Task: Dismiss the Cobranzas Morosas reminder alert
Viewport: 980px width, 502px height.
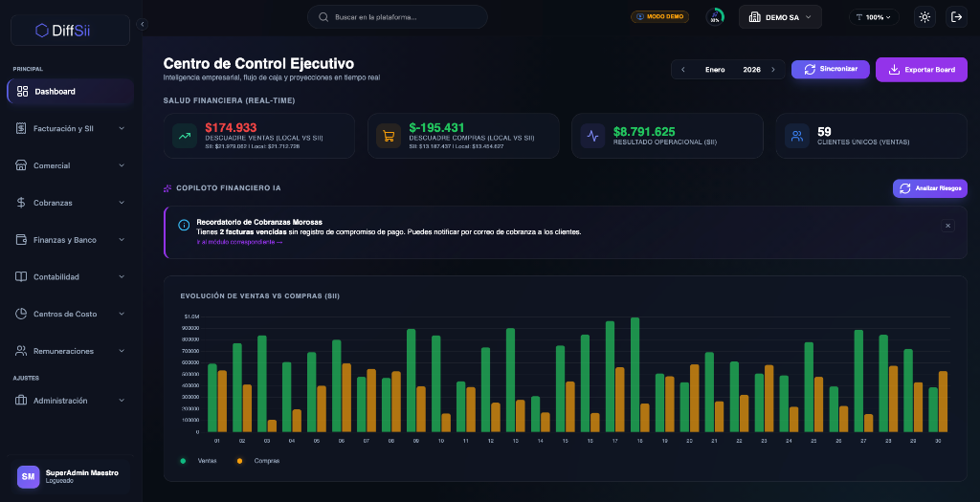Action: click(947, 226)
